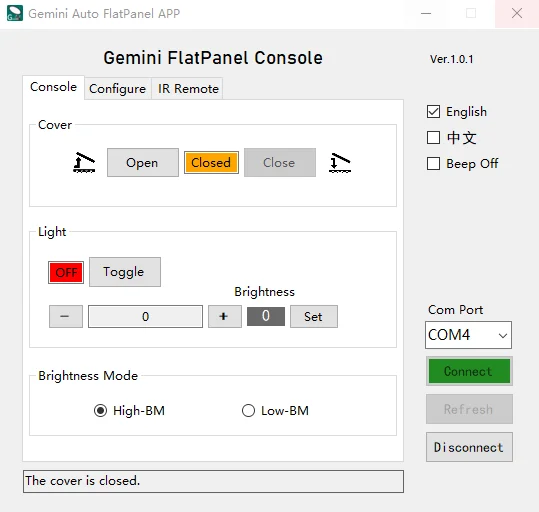
Task: Switch to the Console tab
Action: [54, 87]
